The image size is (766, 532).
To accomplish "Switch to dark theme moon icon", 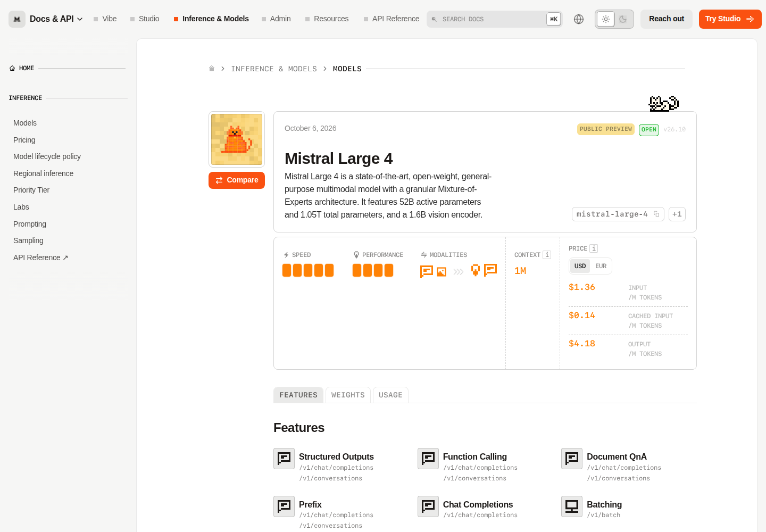I will click(623, 19).
